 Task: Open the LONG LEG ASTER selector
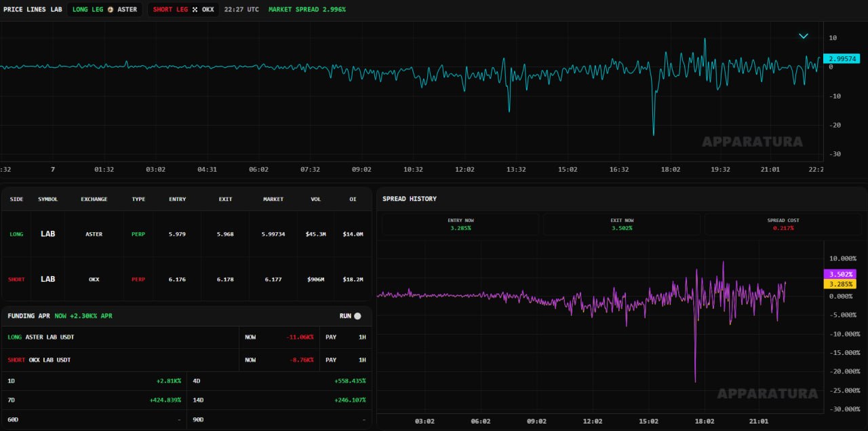[x=104, y=10]
